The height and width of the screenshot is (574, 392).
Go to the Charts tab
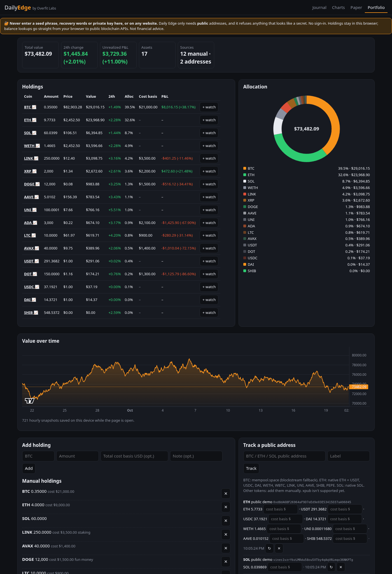(338, 8)
